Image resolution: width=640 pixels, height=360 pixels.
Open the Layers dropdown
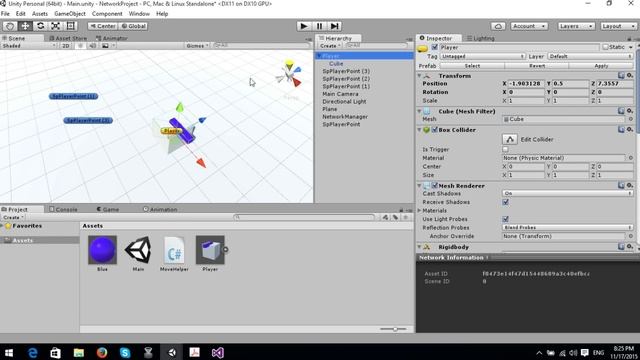(x=576, y=26)
